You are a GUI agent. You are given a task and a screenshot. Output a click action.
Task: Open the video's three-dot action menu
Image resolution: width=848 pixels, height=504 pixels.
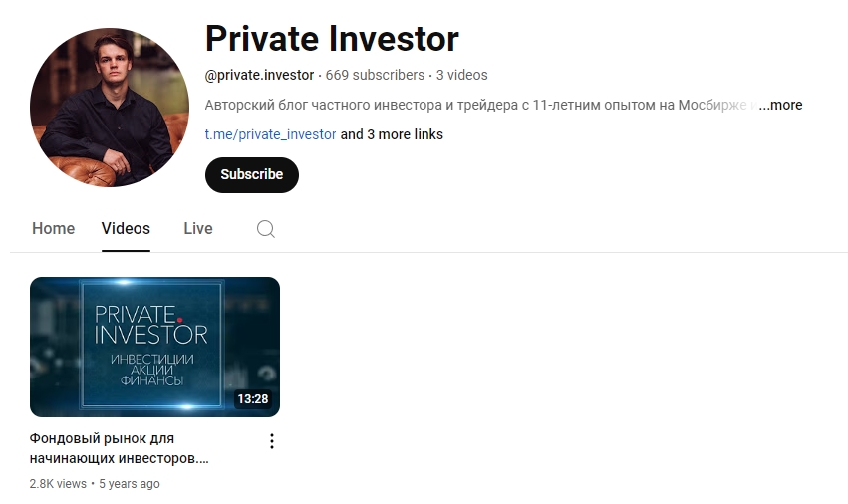coord(272,441)
